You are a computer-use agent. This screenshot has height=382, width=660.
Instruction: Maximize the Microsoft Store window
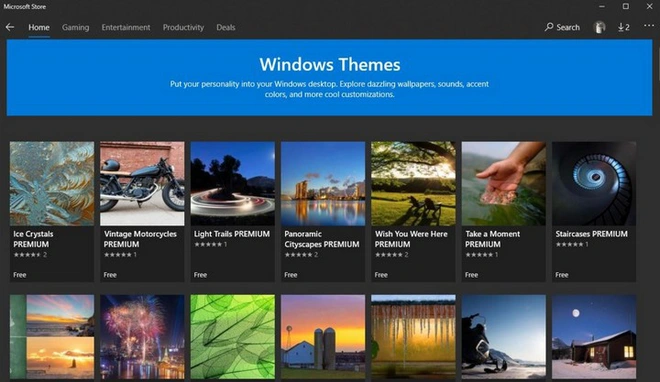625,6
